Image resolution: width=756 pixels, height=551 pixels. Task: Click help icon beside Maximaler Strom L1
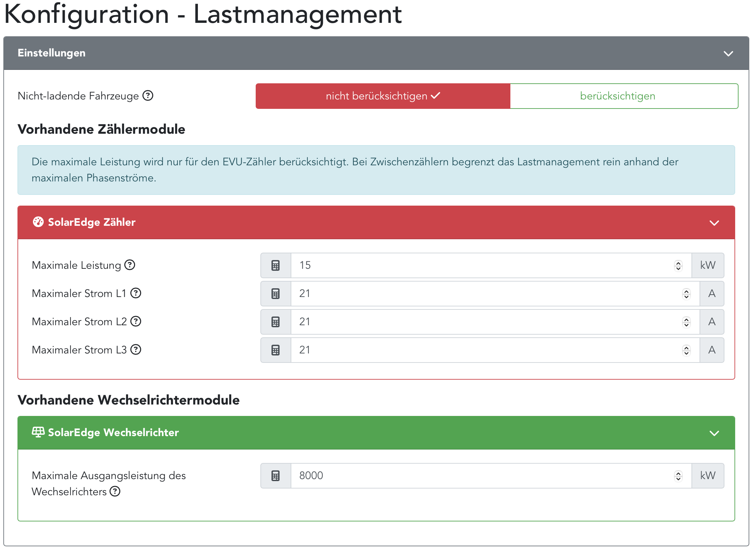(136, 293)
